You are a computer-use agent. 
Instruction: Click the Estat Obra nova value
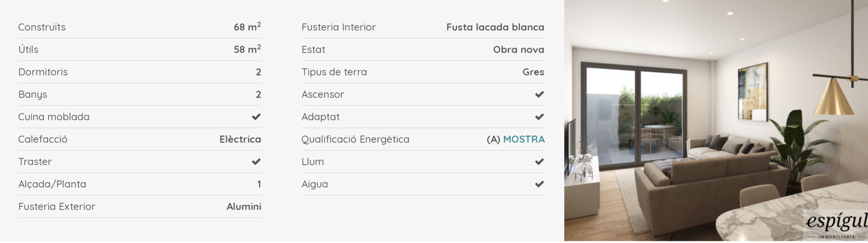point(519,49)
